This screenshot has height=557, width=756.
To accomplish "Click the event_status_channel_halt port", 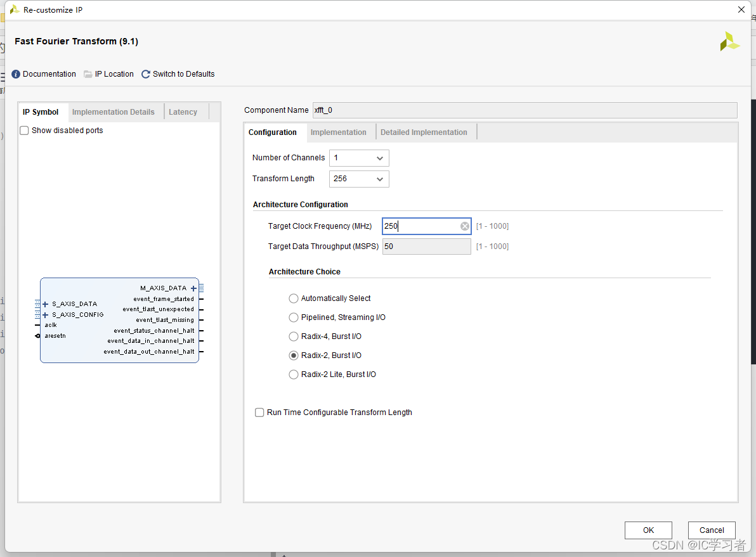I will (154, 331).
